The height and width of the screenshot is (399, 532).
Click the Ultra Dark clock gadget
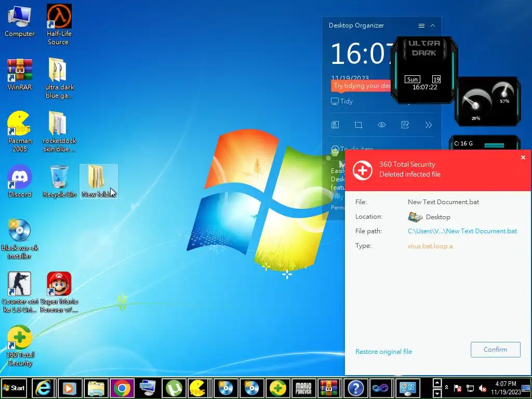424,70
